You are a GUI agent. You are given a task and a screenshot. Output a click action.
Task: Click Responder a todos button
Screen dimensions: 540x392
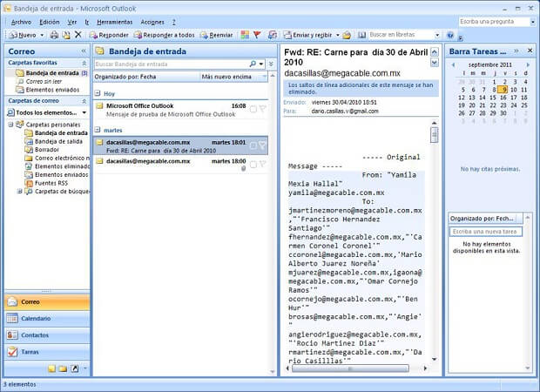165,35
